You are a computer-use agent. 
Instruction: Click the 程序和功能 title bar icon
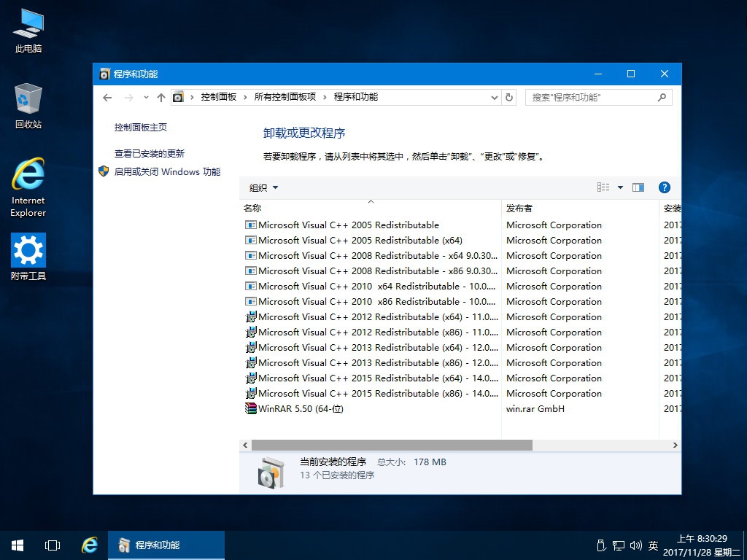[x=104, y=74]
